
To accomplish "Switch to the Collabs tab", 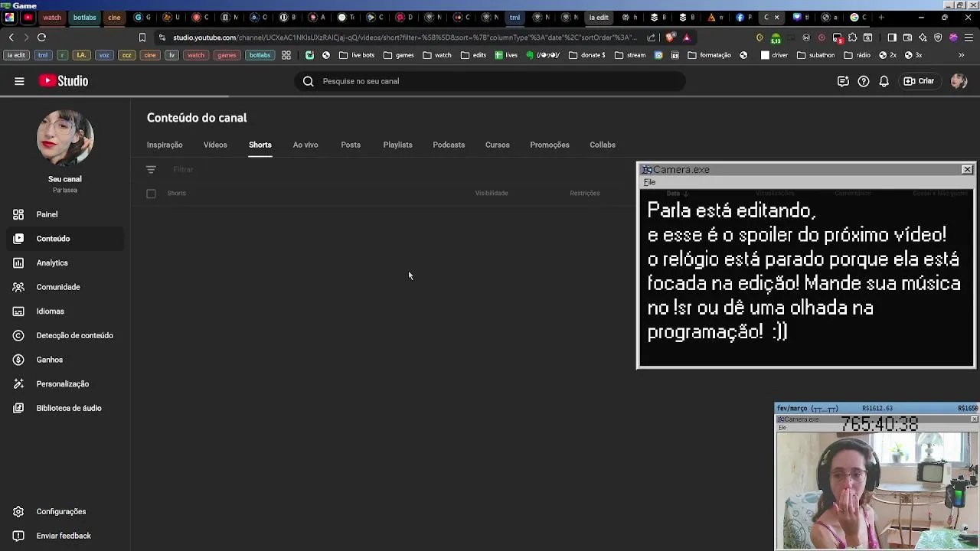I will pyautogui.click(x=603, y=145).
